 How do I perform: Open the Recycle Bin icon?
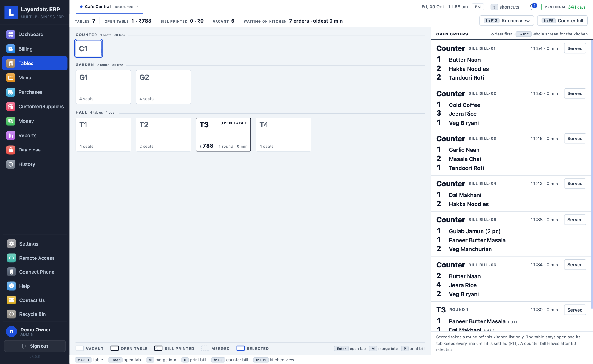click(11, 314)
